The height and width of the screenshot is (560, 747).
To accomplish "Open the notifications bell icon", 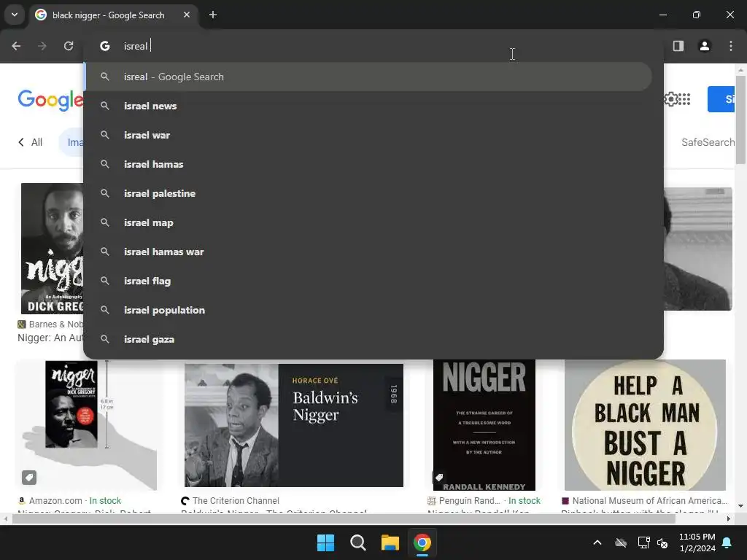I will coord(727,542).
